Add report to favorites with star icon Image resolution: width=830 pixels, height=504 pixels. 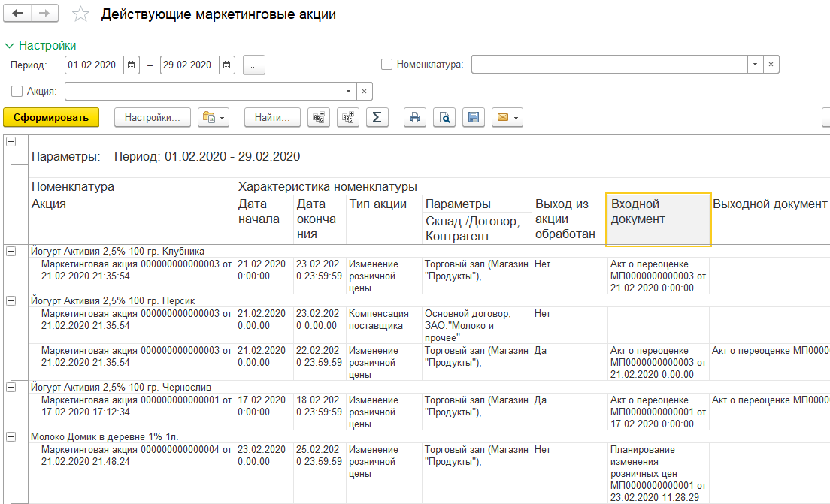tap(80, 15)
